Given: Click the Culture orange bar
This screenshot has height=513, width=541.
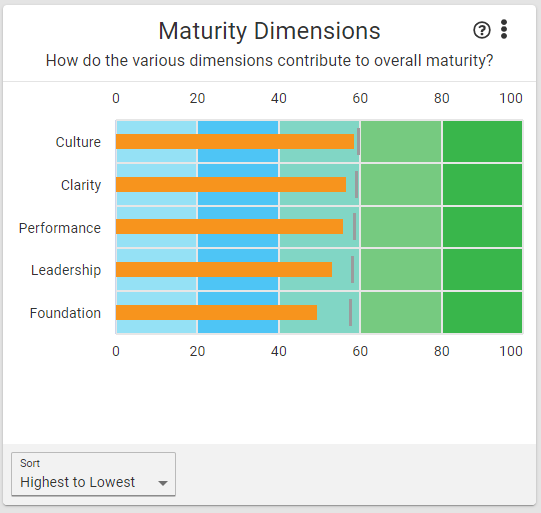Looking at the screenshot, I should 235,141.
